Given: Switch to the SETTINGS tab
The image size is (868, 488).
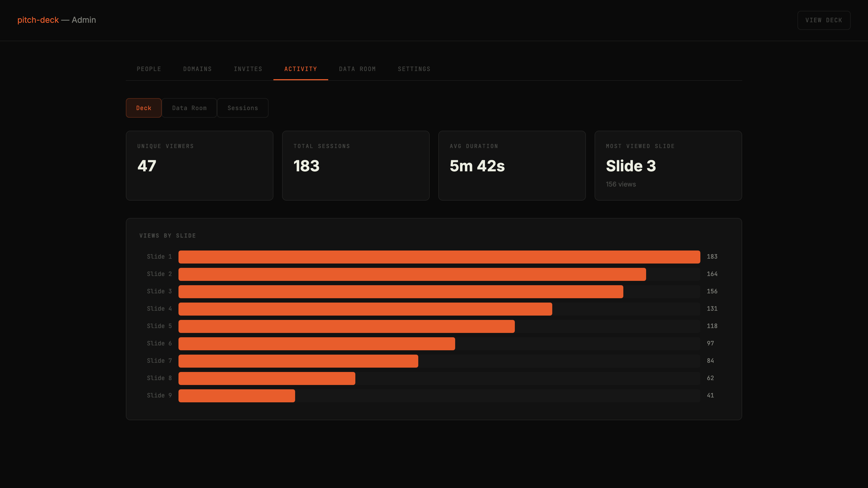Looking at the screenshot, I should [414, 69].
